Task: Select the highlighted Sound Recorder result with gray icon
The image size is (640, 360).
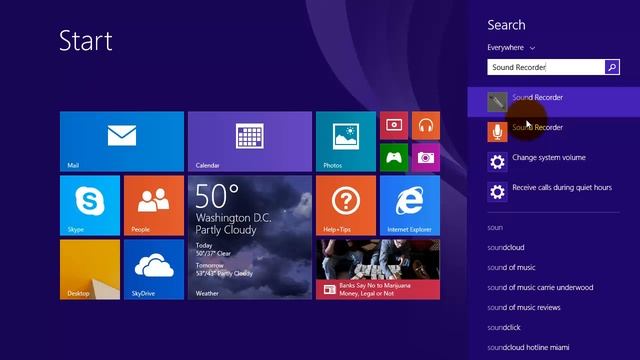Action: click(x=553, y=102)
